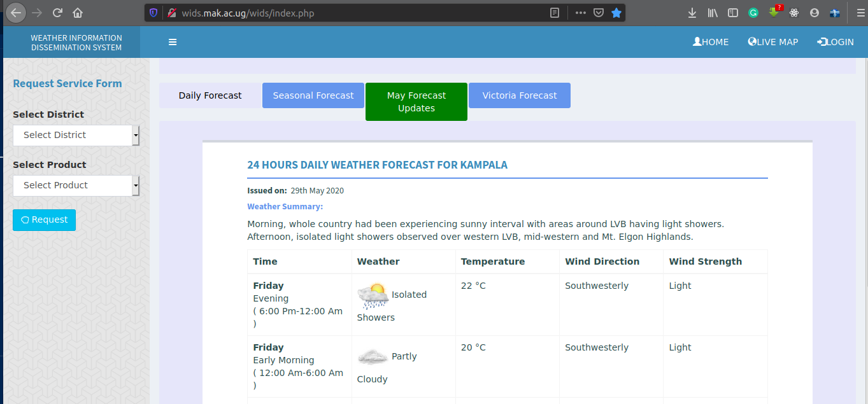This screenshot has height=404, width=868.
Task: Click the Friday Early Morning time cell
Action: coord(298,366)
